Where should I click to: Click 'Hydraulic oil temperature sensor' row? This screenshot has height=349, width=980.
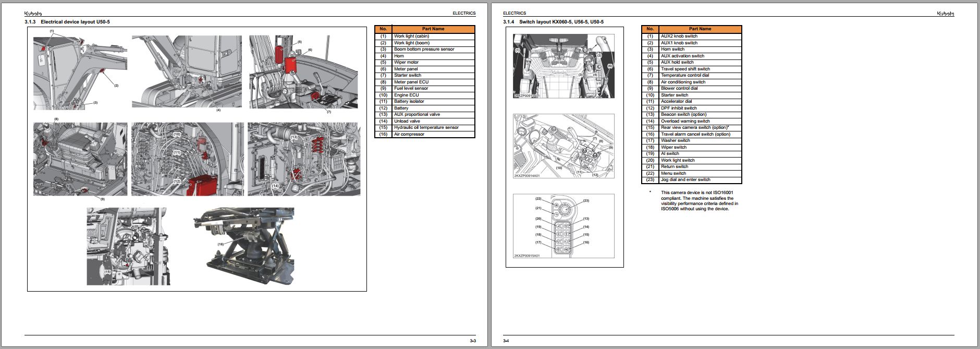pyautogui.click(x=425, y=128)
